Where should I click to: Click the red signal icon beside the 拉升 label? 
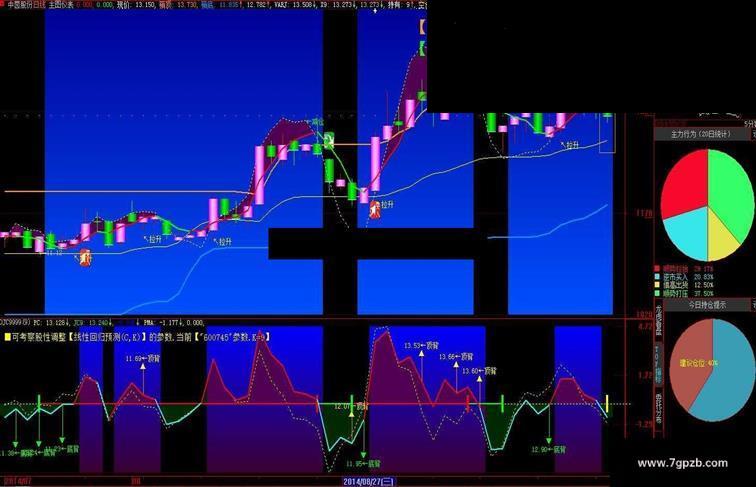click(x=375, y=209)
